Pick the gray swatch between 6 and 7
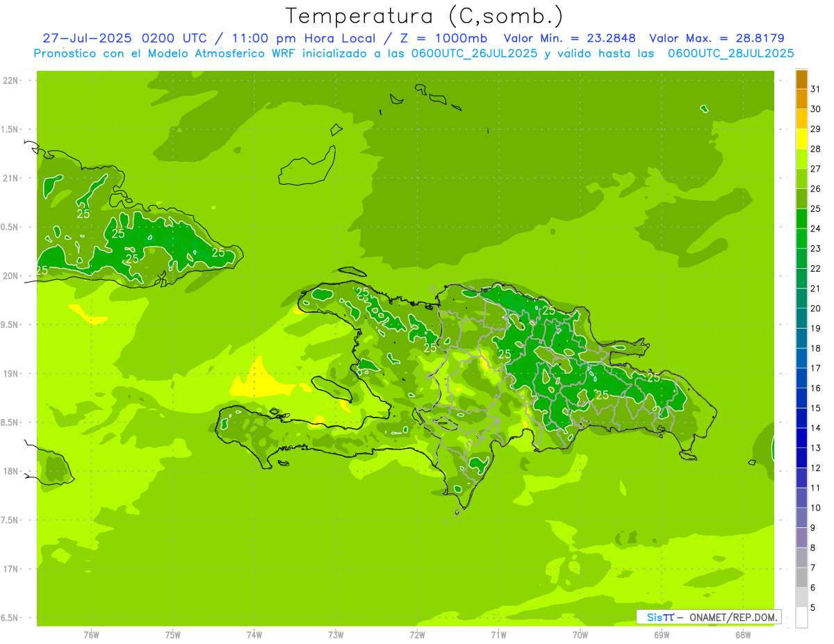This screenshot has width=834, height=644. (x=801, y=577)
